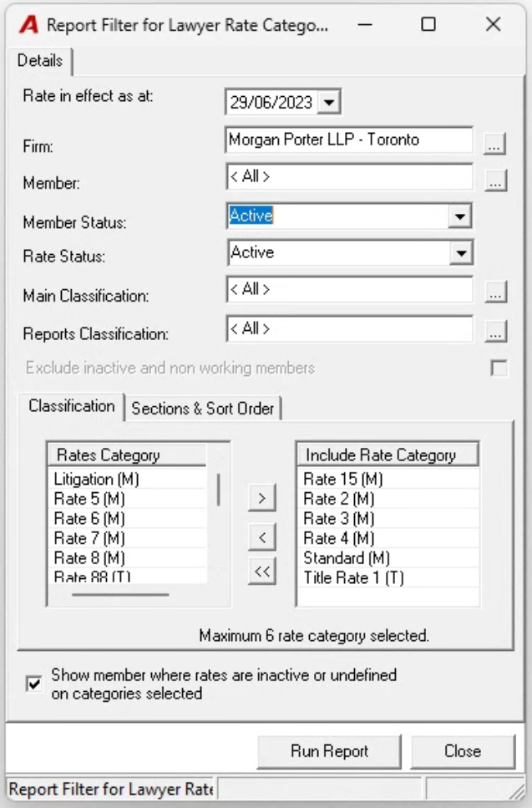The image size is (532, 808).
Task: Open Member lookup ellipsis button
Action: tap(495, 180)
